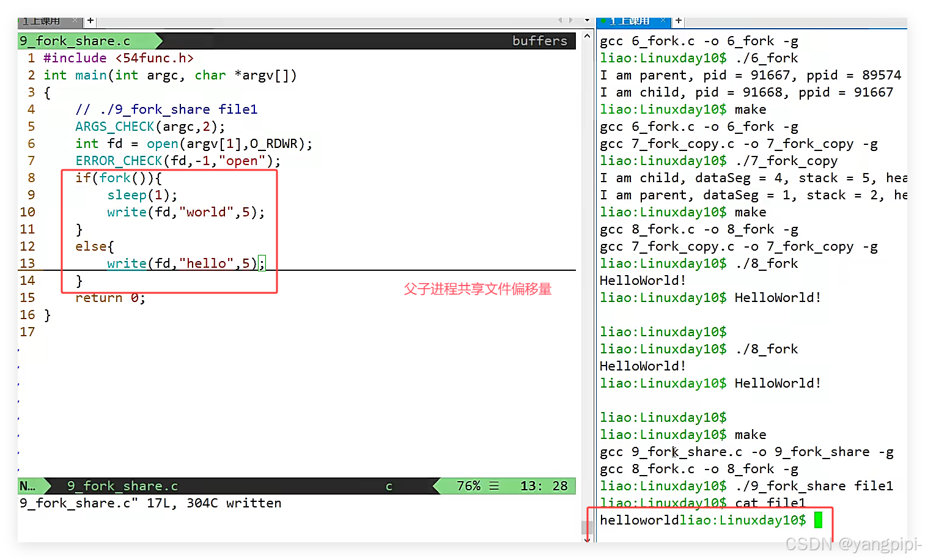Click 'I am child, pid = 91668' output line

tap(746, 92)
